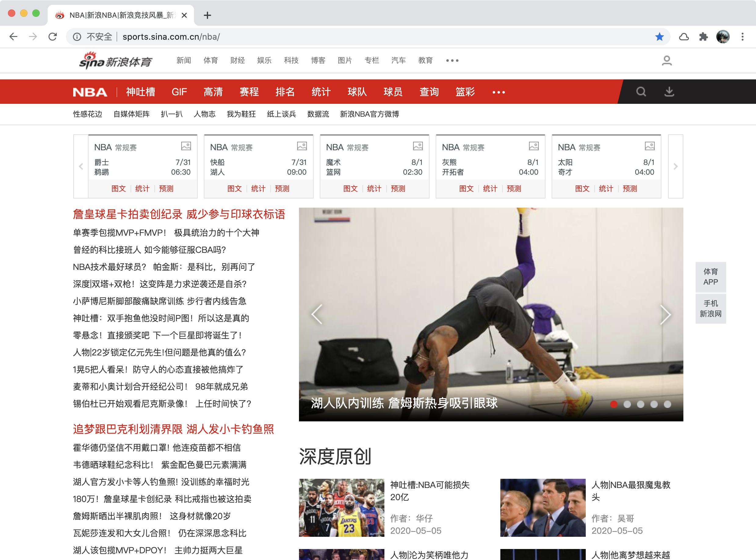Click the bookmark star icon
Image resolution: width=756 pixels, height=560 pixels.
(x=659, y=37)
